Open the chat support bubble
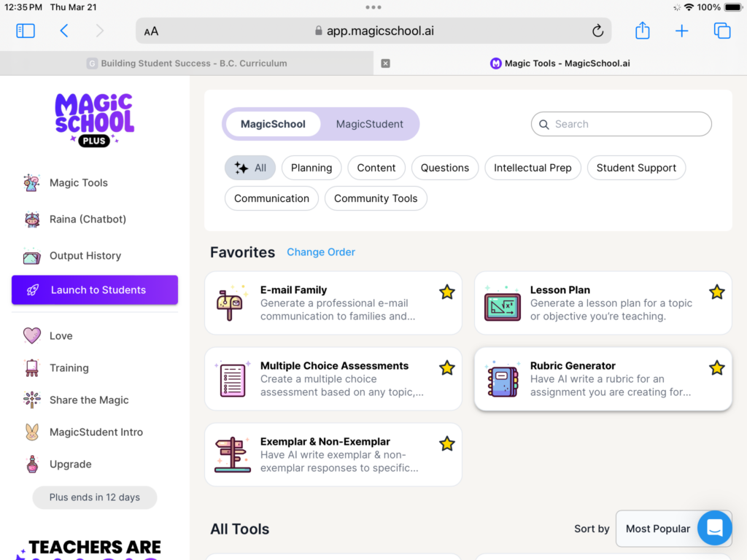Image resolution: width=747 pixels, height=560 pixels. click(x=715, y=528)
